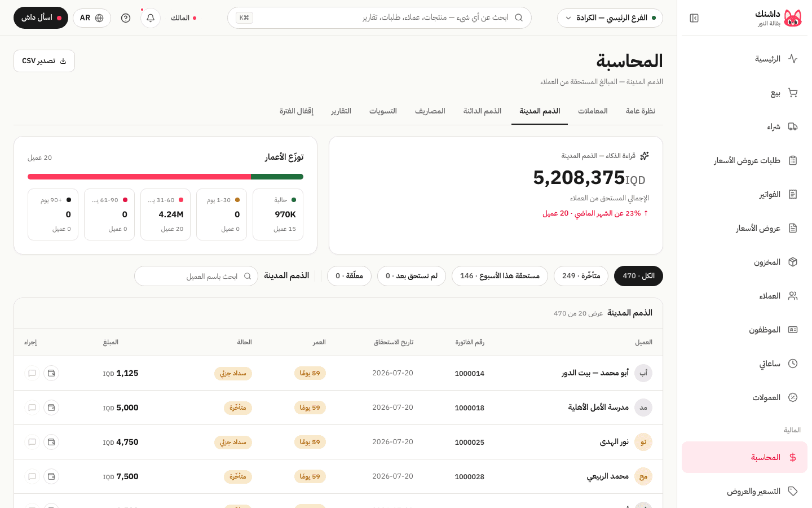
Task: Click the red overdue segment of aging bar
Action: tap(139, 177)
